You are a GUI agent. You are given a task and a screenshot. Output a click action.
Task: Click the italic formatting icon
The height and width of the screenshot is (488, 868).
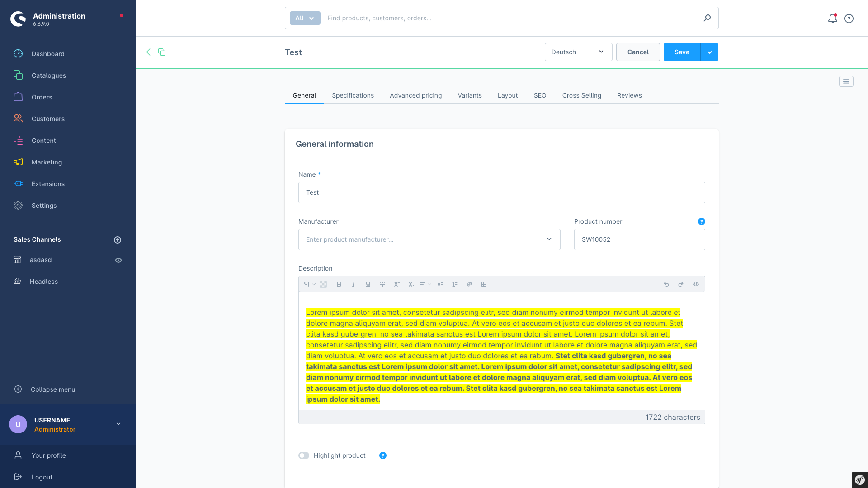(x=354, y=284)
